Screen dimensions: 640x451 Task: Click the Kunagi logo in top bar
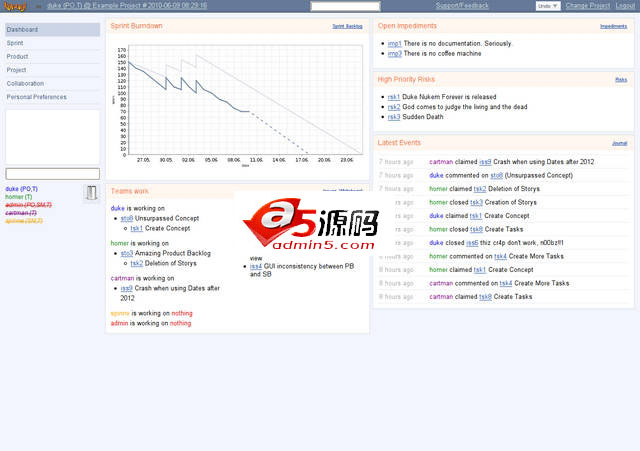click(x=15, y=6)
